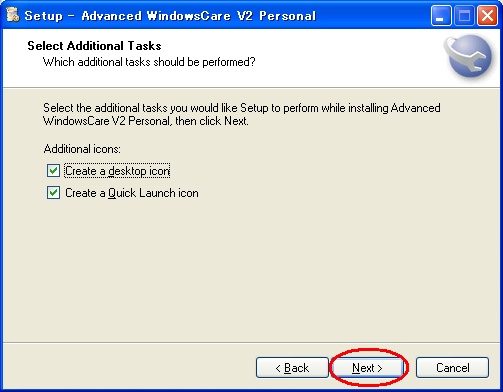Click the "Additional icons:" group label

(x=82, y=149)
